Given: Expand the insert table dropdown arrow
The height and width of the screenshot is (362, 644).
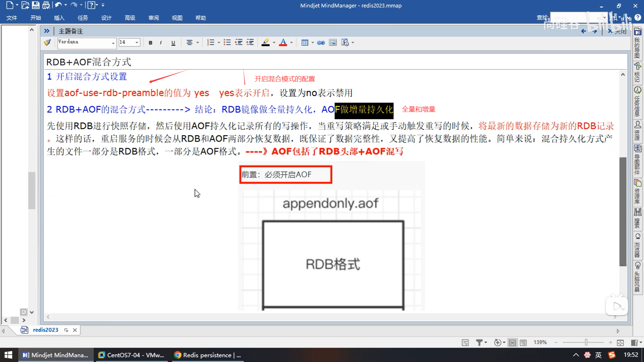Looking at the screenshot, I should point(313,43).
